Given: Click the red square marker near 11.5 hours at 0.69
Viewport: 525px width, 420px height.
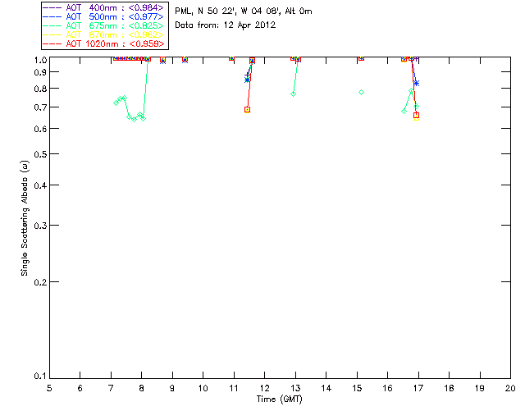Looking at the screenshot, I should click(248, 110).
